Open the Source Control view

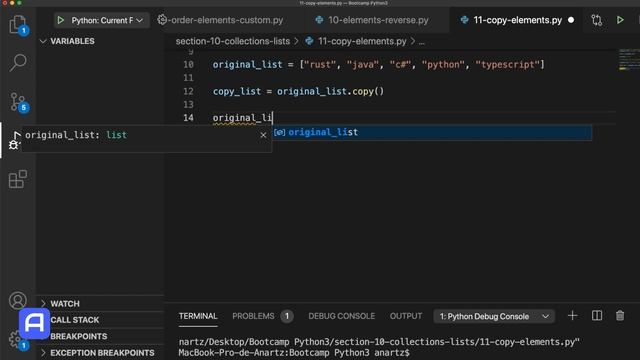coord(18,101)
